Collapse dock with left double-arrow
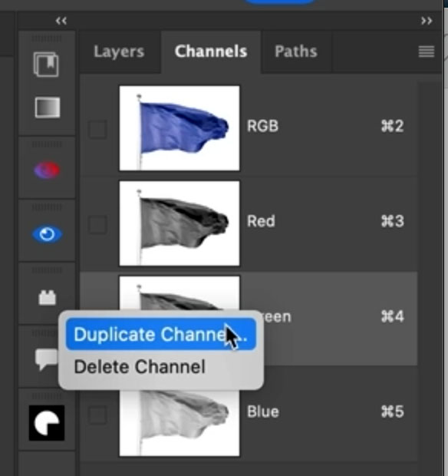The image size is (448, 476). pyautogui.click(x=61, y=21)
